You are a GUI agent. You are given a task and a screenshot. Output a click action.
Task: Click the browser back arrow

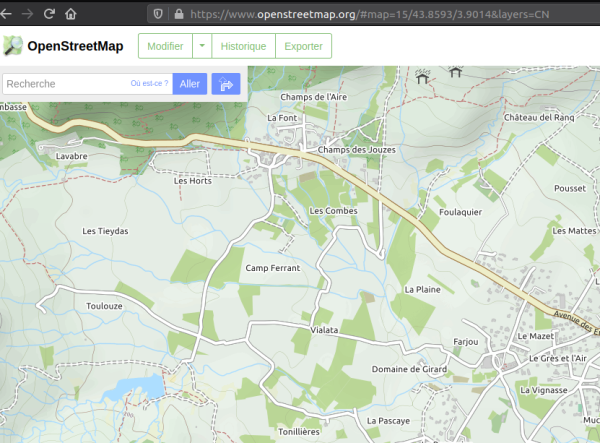pos(7,14)
